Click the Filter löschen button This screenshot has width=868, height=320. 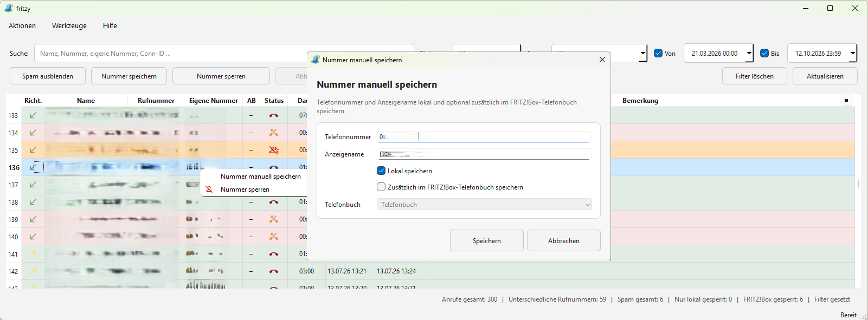(755, 76)
